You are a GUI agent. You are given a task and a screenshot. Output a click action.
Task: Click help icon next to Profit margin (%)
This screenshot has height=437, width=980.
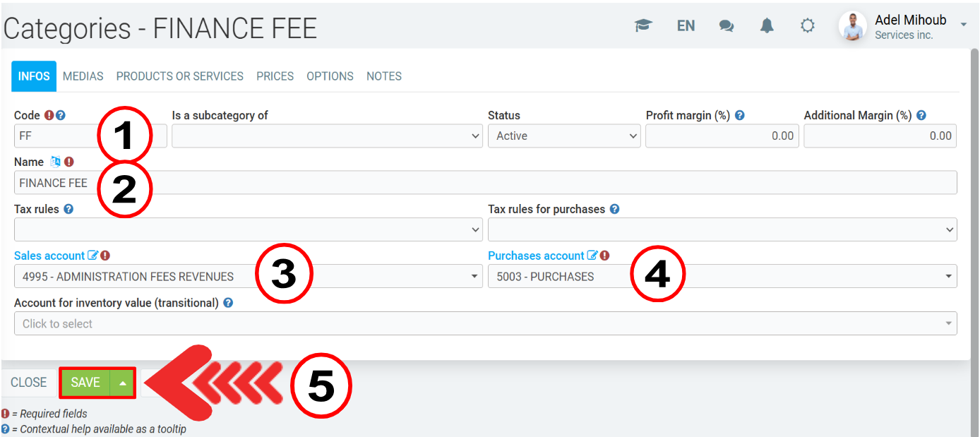739,115
